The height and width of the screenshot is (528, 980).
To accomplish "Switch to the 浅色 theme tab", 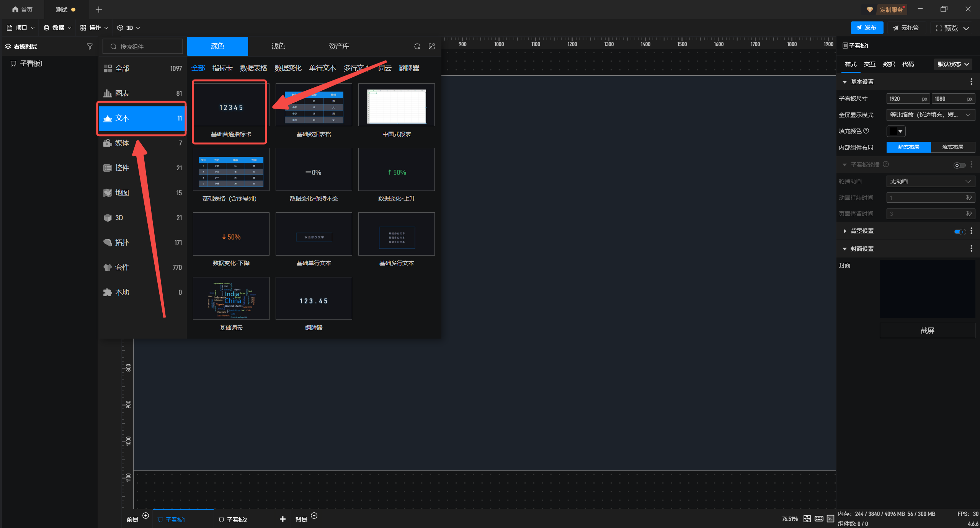I will coord(278,46).
